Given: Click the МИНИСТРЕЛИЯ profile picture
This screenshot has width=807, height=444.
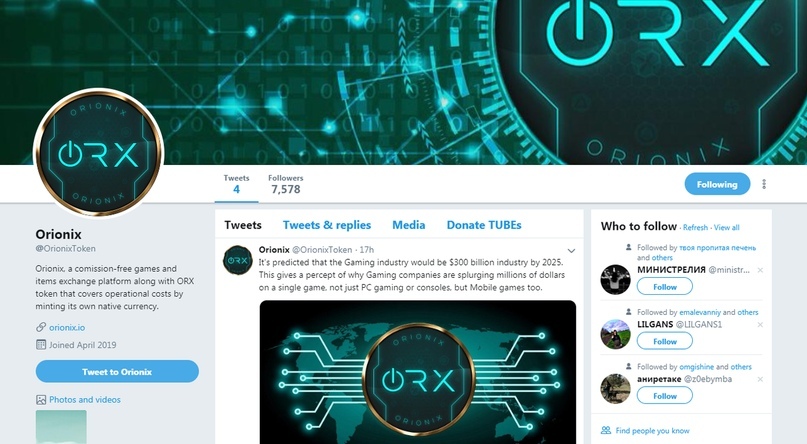Looking at the screenshot, I should click(615, 279).
